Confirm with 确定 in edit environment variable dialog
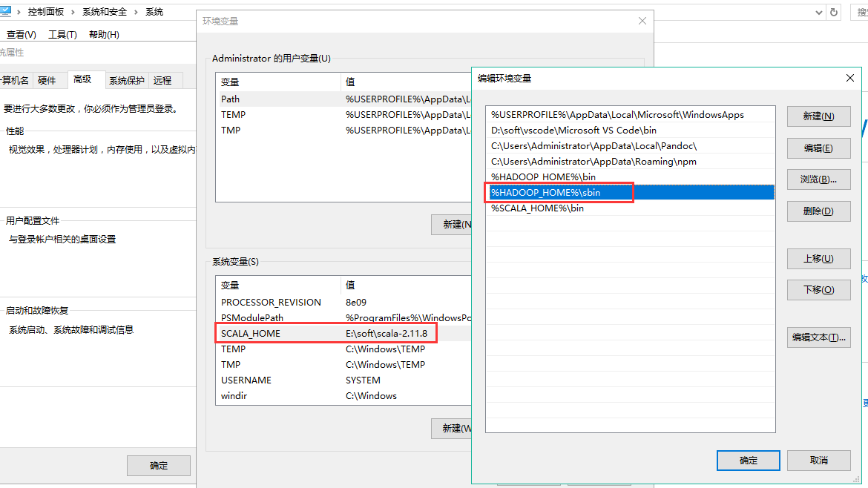The height and width of the screenshot is (488, 868). click(x=748, y=461)
